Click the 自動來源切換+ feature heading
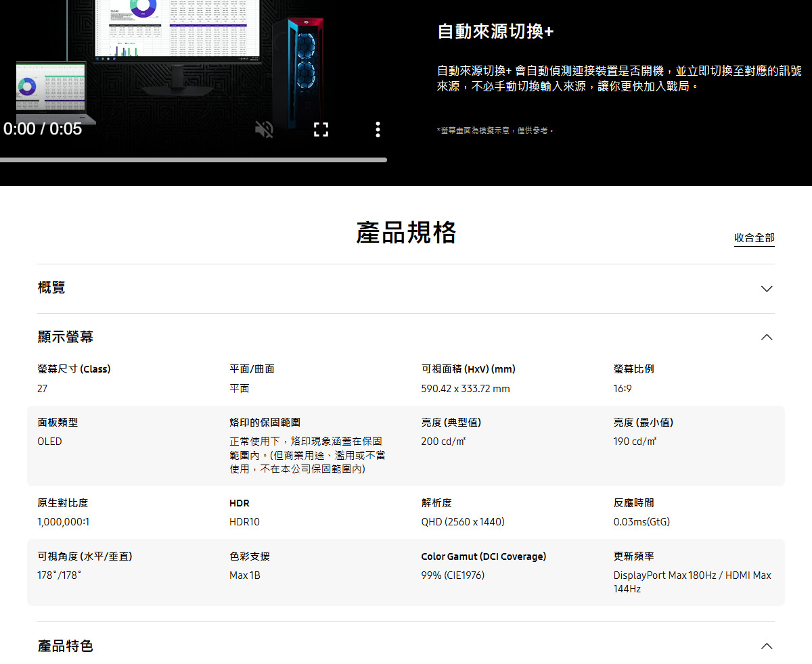This screenshot has height=664, width=812. point(495,32)
